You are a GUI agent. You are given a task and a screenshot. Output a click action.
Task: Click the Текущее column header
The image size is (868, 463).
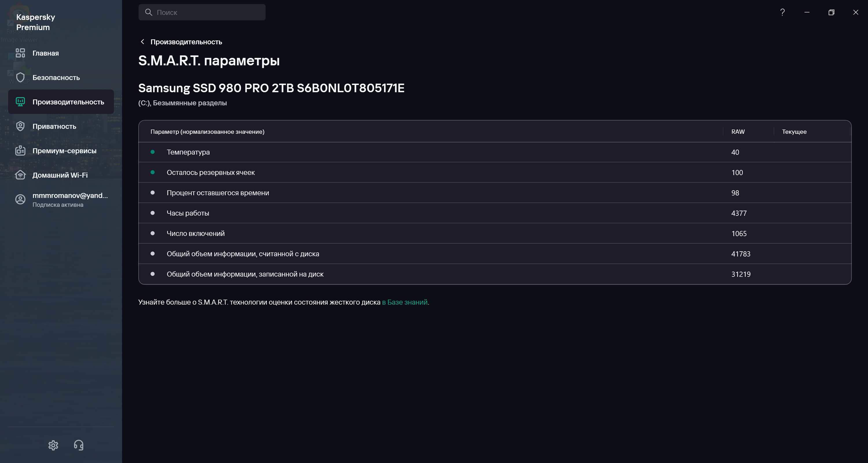(x=794, y=132)
